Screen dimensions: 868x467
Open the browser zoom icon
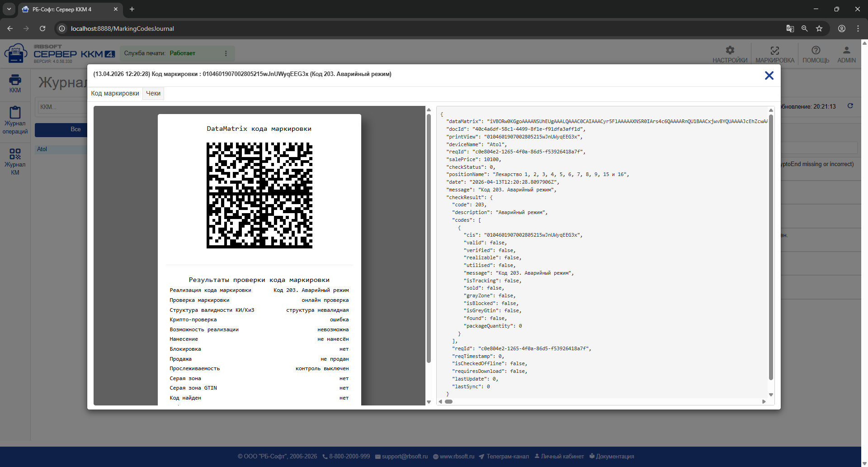805,29
